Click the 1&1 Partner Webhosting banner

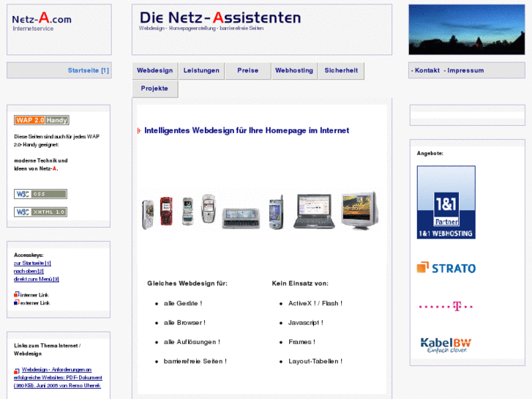446,202
